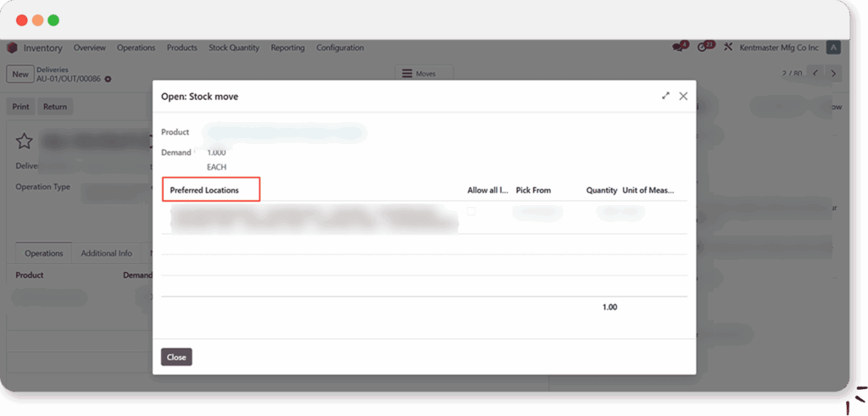Click the debug tools wrench icon
This screenshot has height=416, width=868.
click(727, 47)
